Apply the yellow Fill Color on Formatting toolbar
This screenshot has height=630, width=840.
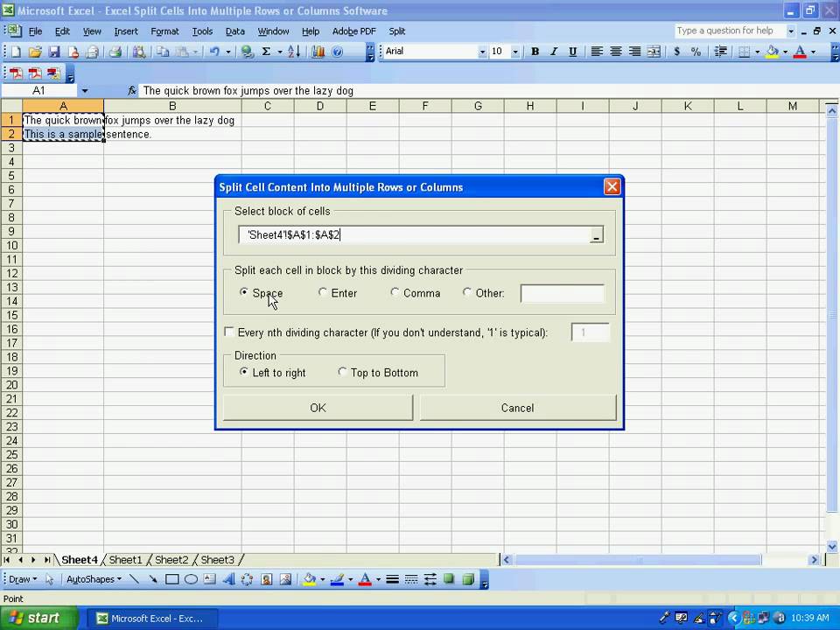coord(772,52)
